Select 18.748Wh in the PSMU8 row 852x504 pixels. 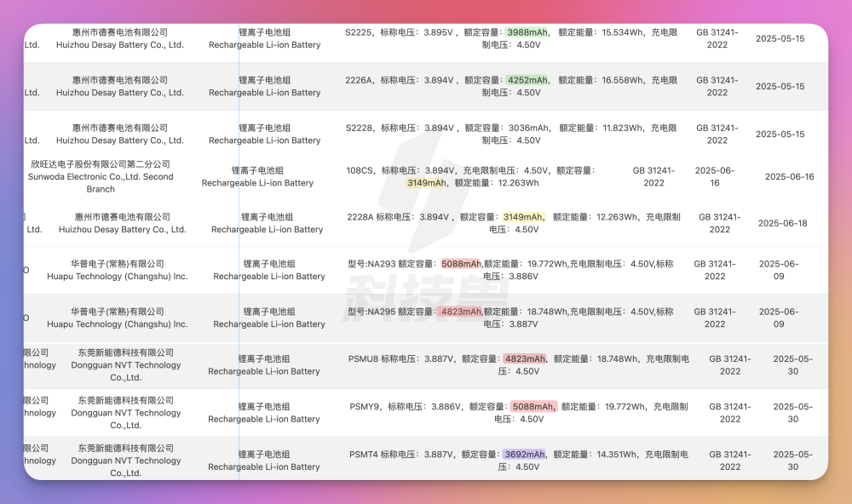[x=618, y=359]
